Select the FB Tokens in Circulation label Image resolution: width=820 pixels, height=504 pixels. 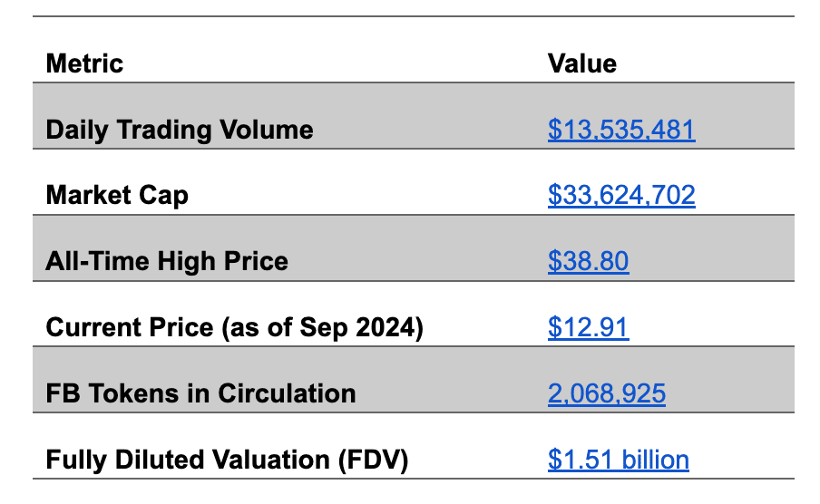(200, 393)
